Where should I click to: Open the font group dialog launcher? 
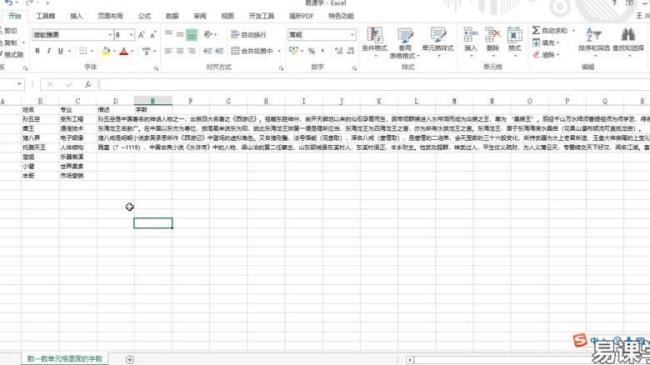click(x=156, y=68)
